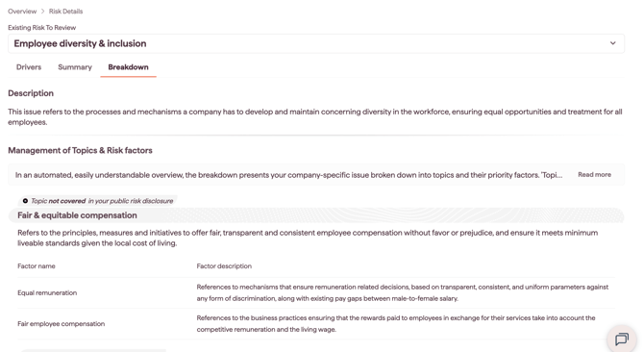The image size is (644, 352).
Task: Click the Description section heading
Action: coord(31,93)
